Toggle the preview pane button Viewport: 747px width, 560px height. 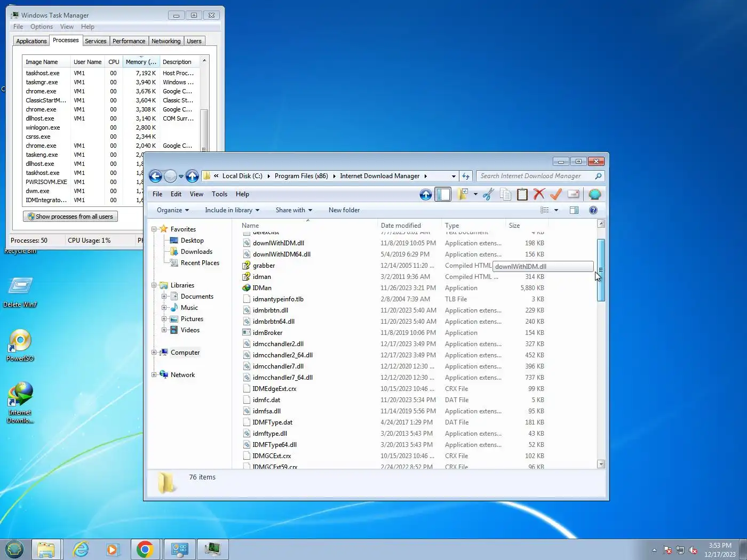(574, 210)
